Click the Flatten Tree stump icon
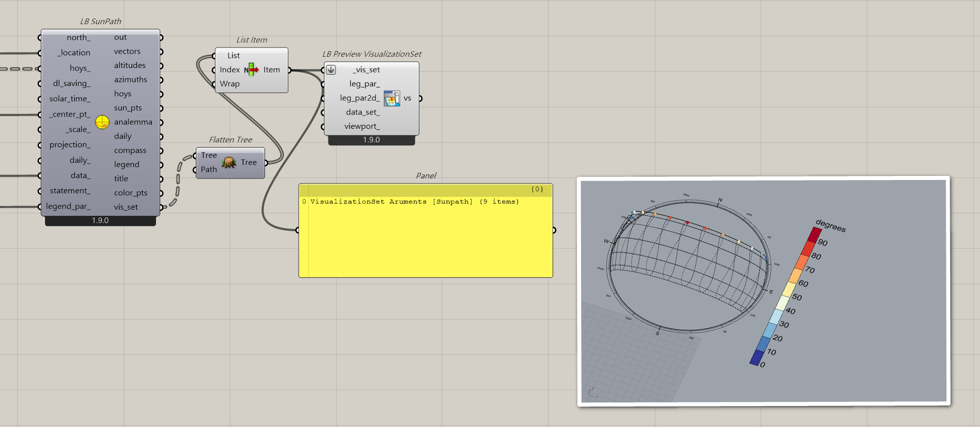This screenshot has height=427, width=980. tap(229, 163)
